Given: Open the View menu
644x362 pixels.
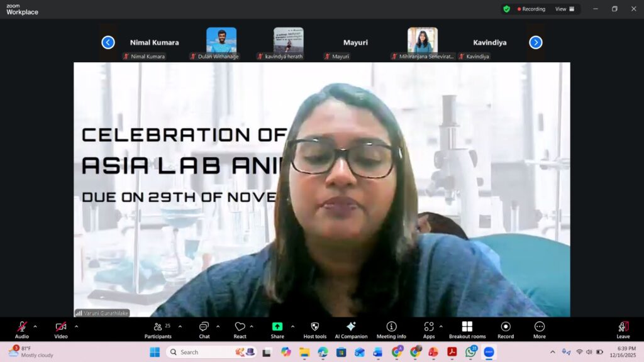Looking at the screenshot, I should pyautogui.click(x=564, y=9).
